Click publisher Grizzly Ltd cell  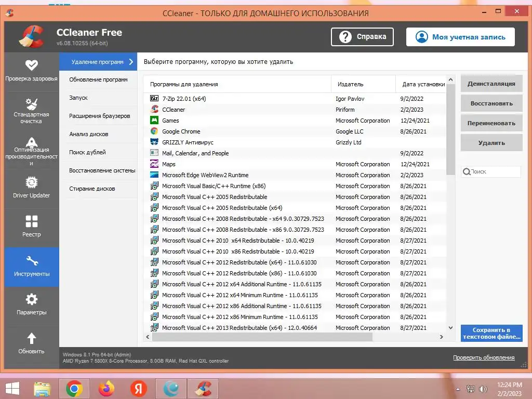(349, 142)
